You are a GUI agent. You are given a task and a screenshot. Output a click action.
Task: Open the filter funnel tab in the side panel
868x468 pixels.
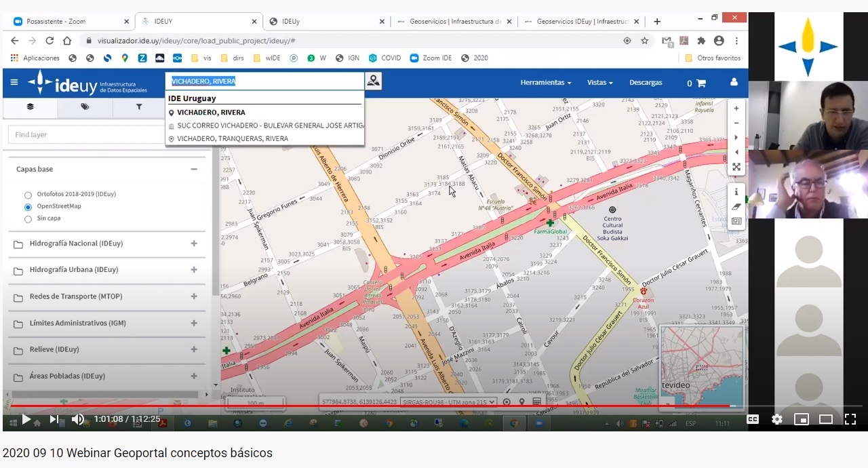(139, 106)
